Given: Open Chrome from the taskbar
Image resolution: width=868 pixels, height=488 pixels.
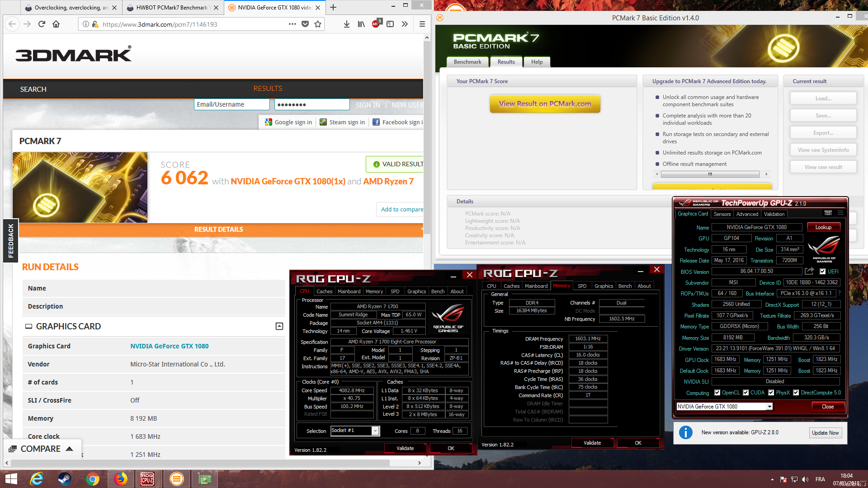Looking at the screenshot, I should [x=93, y=479].
